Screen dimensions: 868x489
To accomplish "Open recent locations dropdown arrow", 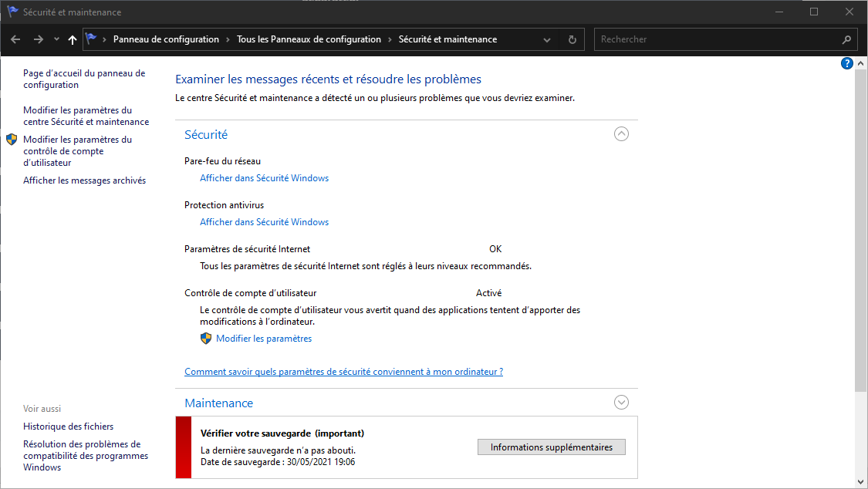I will [56, 39].
